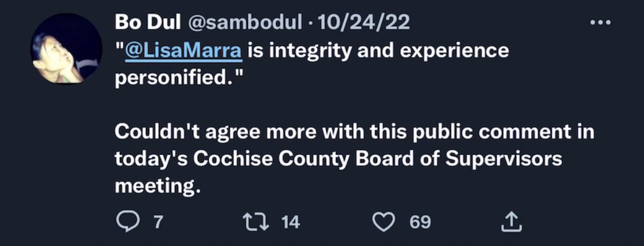Open the three-dot more options menu
This screenshot has width=644, height=246.
(600, 23)
